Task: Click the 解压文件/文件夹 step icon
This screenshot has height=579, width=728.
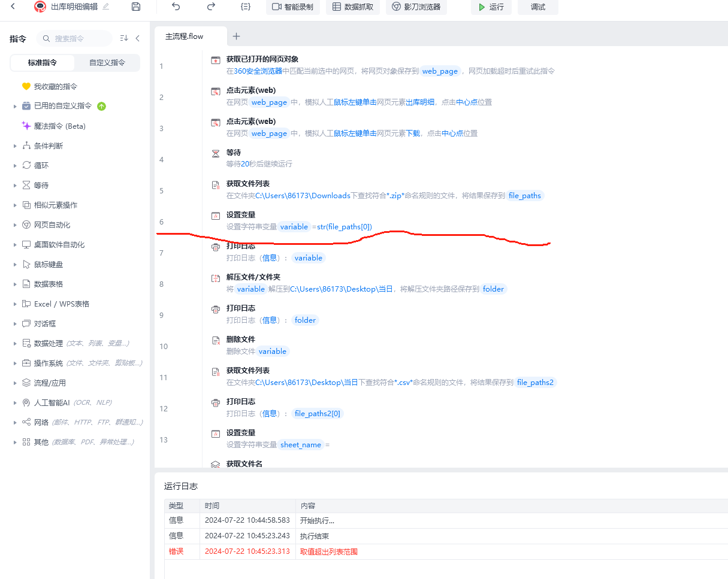Action: click(216, 278)
